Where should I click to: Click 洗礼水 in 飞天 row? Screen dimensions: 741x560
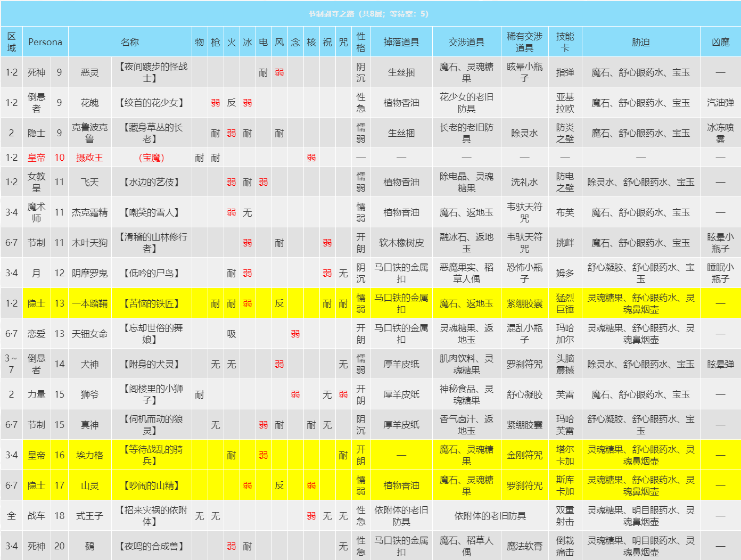(x=524, y=182)
